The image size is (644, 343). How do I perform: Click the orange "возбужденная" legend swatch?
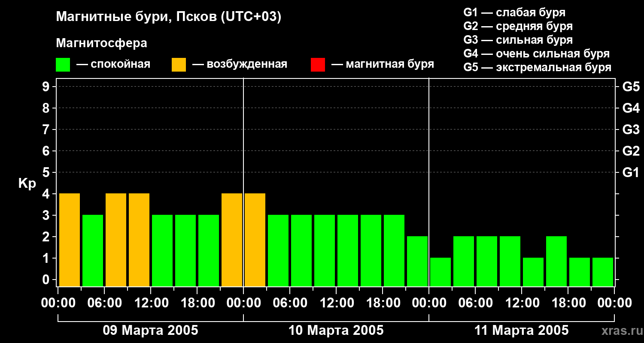point(179,65)
